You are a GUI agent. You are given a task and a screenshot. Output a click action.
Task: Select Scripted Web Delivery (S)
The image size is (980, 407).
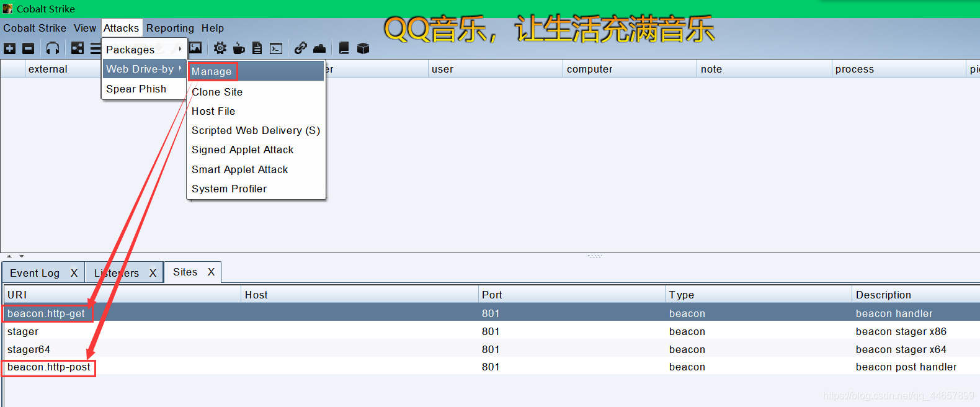[256, 130]
